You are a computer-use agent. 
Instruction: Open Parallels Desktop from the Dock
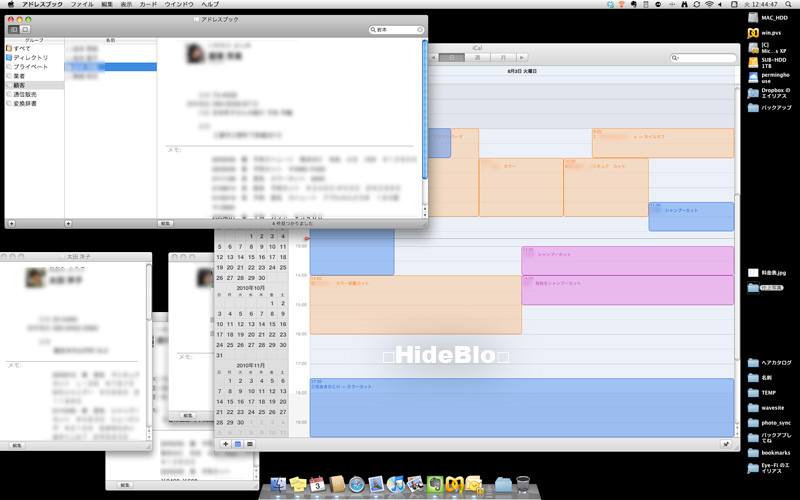(x=455, y=483)
